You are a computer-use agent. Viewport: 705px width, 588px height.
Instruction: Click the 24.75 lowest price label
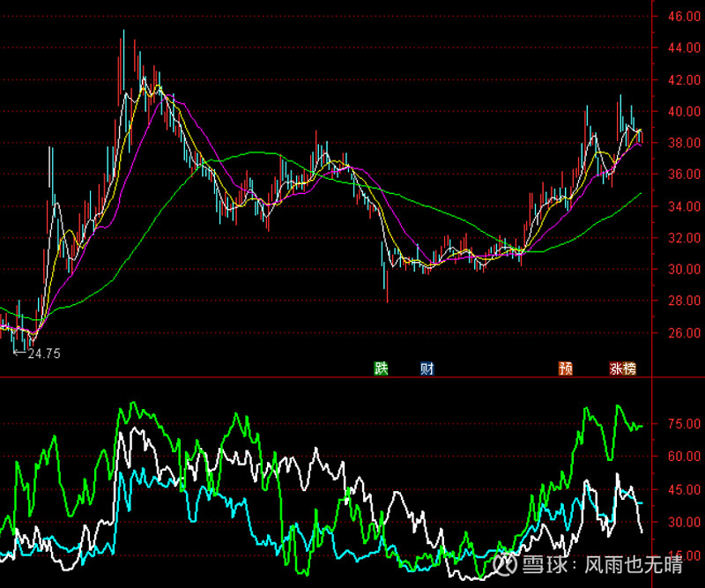44,354
